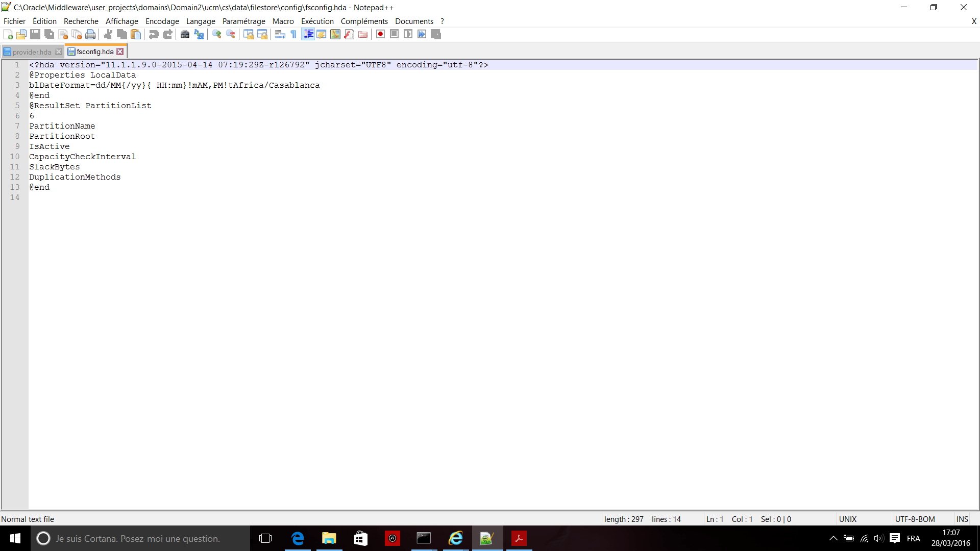Toggle indent guide toolbar button
This screenshot has height=551, width=980.
click(x=308, y=34)
